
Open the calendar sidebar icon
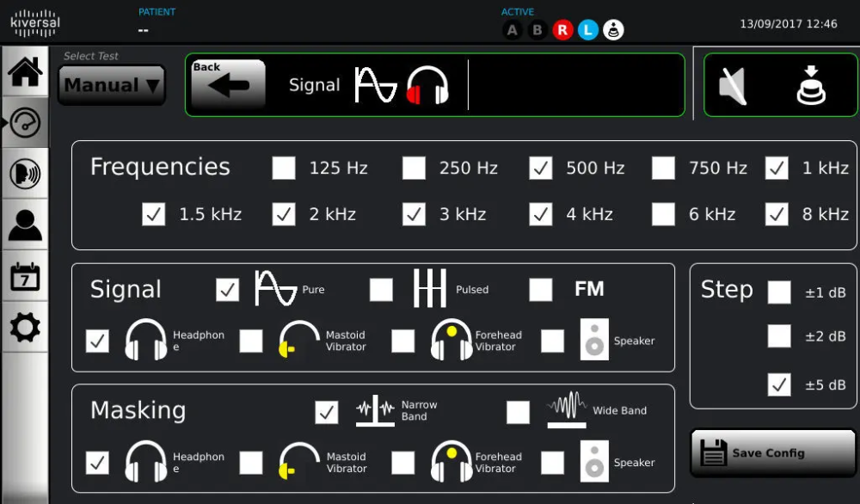pos(25,277)
